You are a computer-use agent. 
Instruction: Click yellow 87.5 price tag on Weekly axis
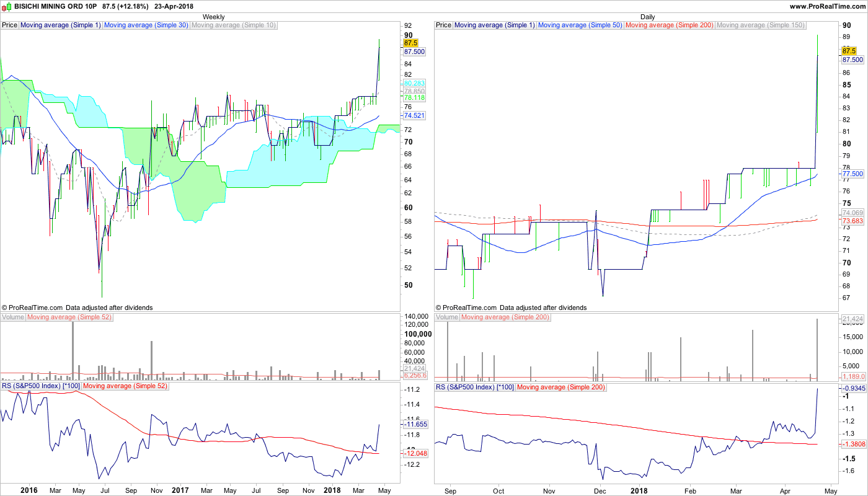(411, 43)
